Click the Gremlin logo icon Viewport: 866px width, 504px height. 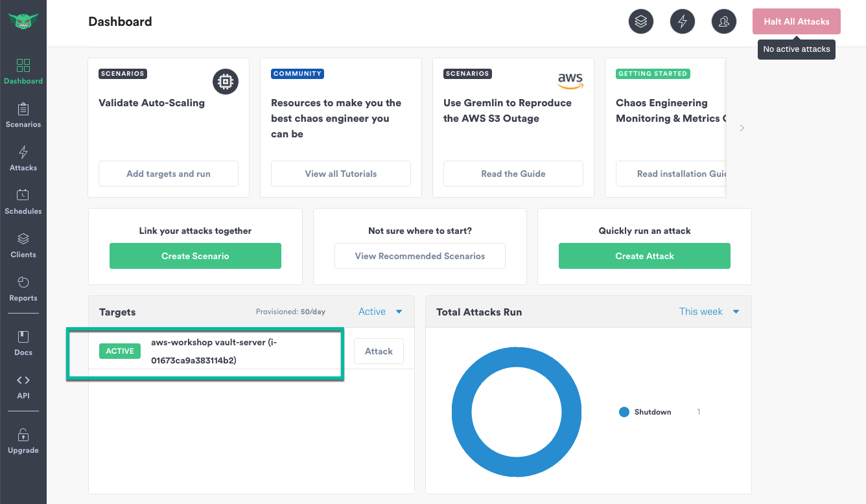pos(23,21)
